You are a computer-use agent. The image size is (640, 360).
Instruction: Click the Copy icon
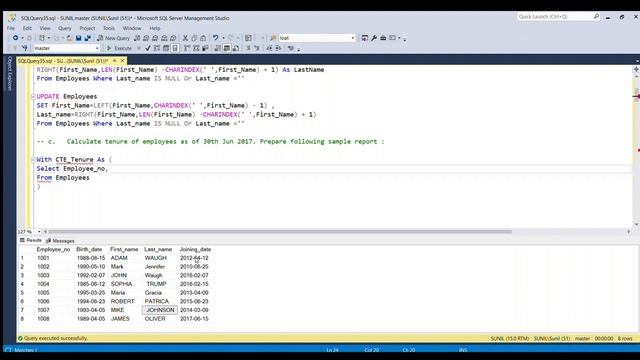point(194,38)
